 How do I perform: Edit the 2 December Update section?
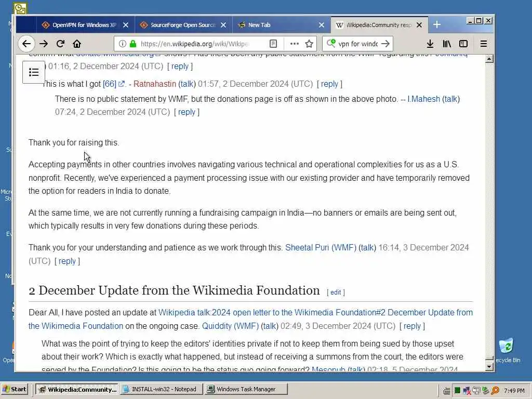[336, 292]
